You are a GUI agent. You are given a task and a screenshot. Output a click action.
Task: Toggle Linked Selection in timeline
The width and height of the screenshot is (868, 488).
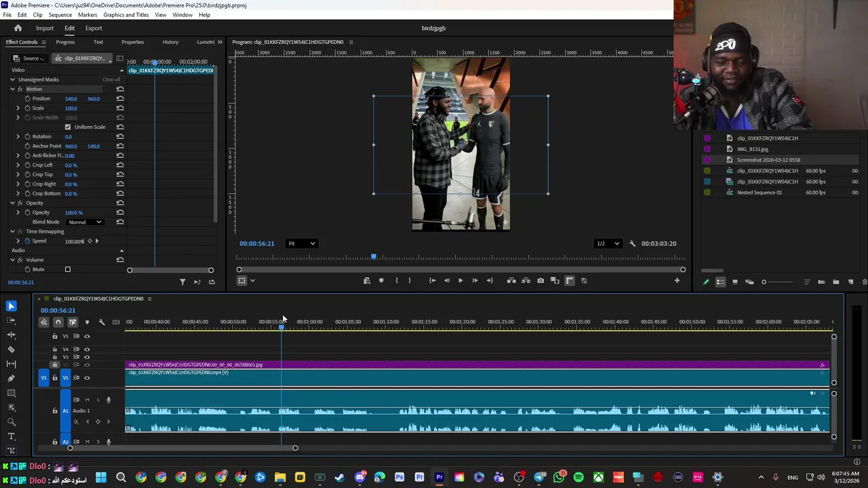pos(73,322)
